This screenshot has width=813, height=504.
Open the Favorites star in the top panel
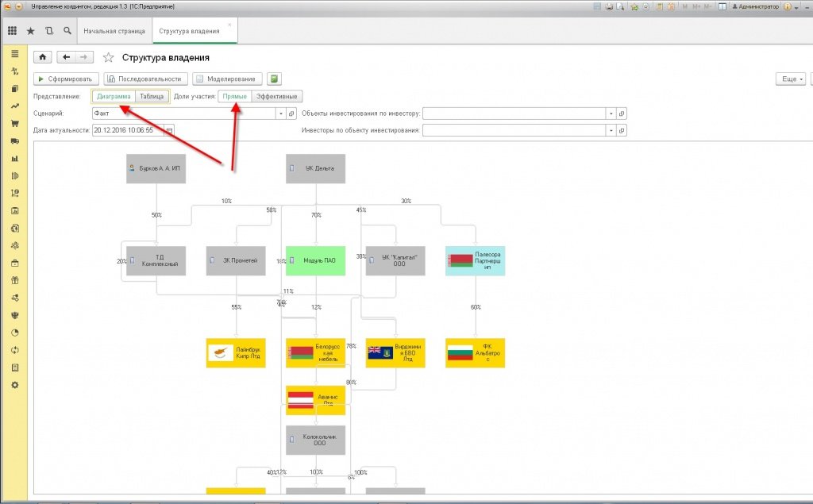pos(31,31)
